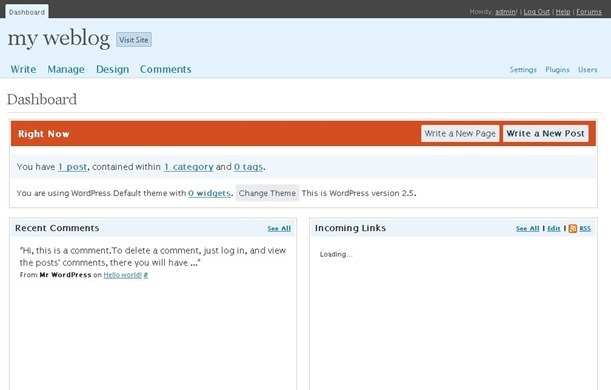Open the 1 post link
Viewport: 611px width, 390px height.
[x=72, y=167]
